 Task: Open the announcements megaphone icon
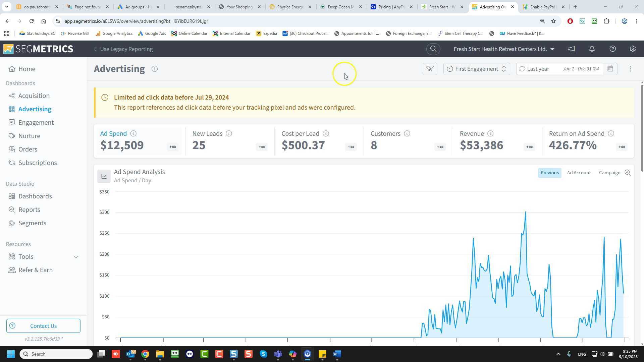(x=571, y=49)
